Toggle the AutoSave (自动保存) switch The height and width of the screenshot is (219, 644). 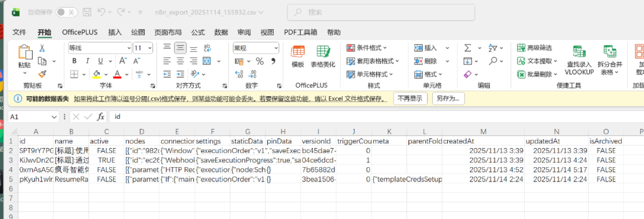[x=67, y=12]
